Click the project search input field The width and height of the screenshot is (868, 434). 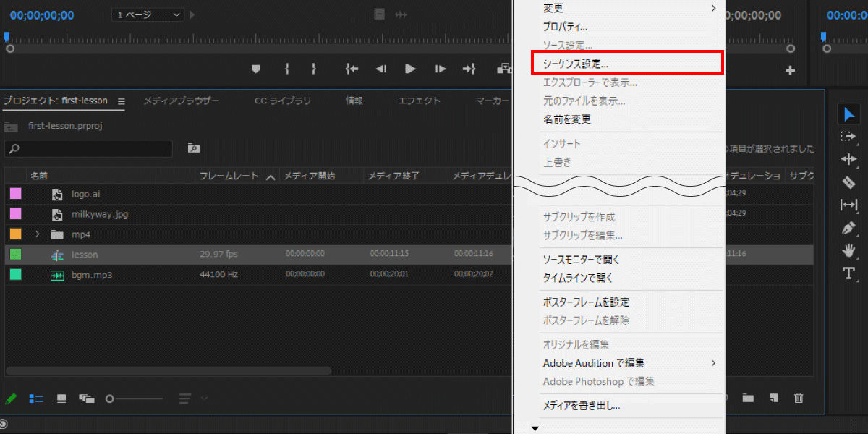pyautogui.click(x=88, y=148)
